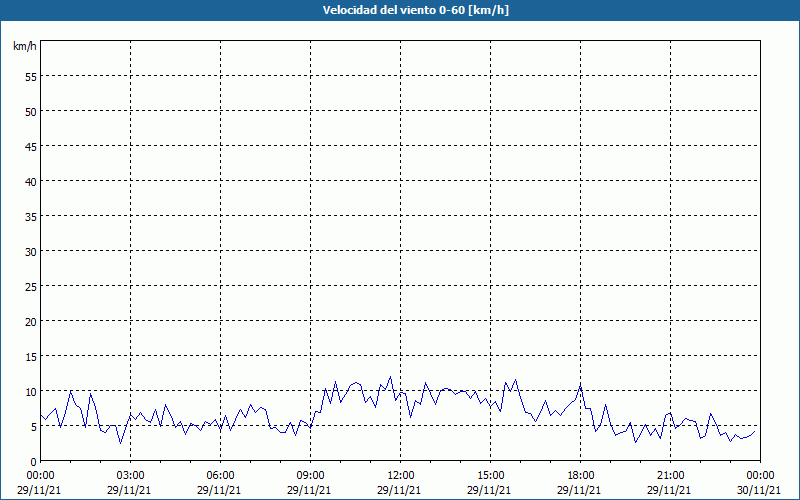
Task: Click the 09:00 time axis label
Action: pyautogui.click(x=310, y=476)
